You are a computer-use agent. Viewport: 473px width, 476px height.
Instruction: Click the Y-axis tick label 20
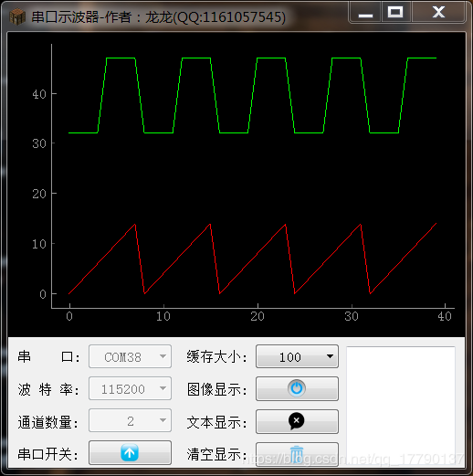tap(39, 194)
